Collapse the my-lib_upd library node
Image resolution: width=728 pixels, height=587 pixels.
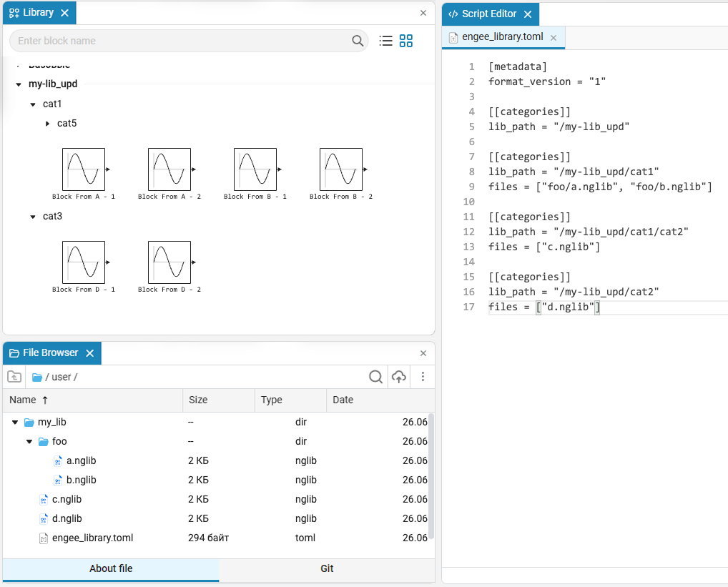tap(19, 84)
